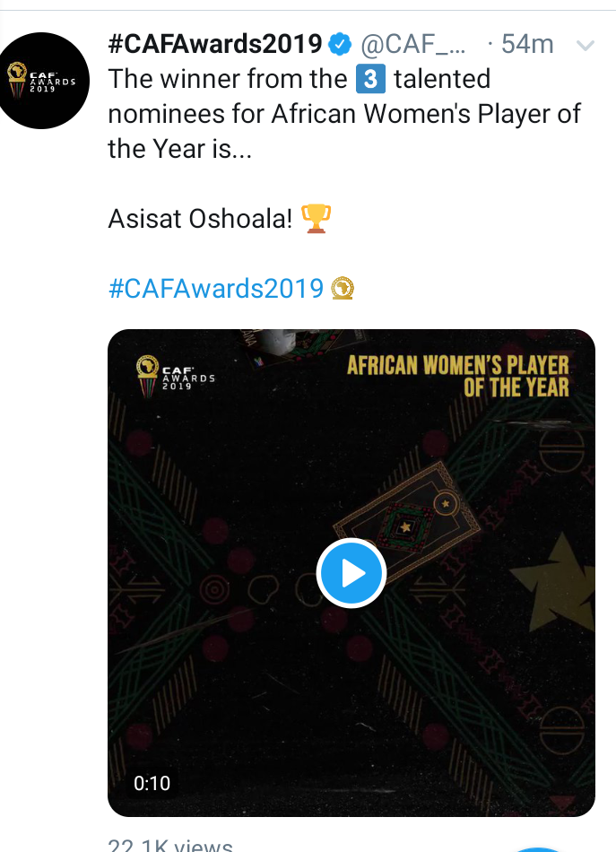The width and height of the screenshot is (616, 852).
Task: Click the 0:10 video duration label
Action: pyautogui.click(x=152, y=783)
